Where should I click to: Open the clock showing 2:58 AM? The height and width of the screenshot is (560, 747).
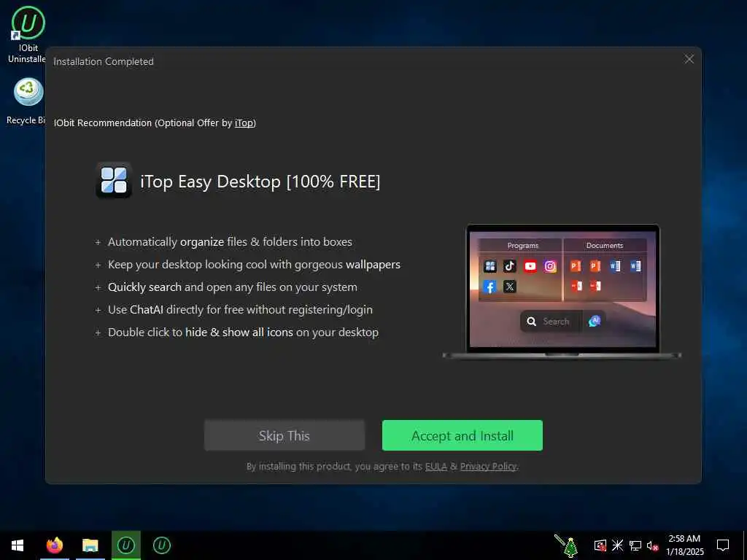(x=684, y=545)
